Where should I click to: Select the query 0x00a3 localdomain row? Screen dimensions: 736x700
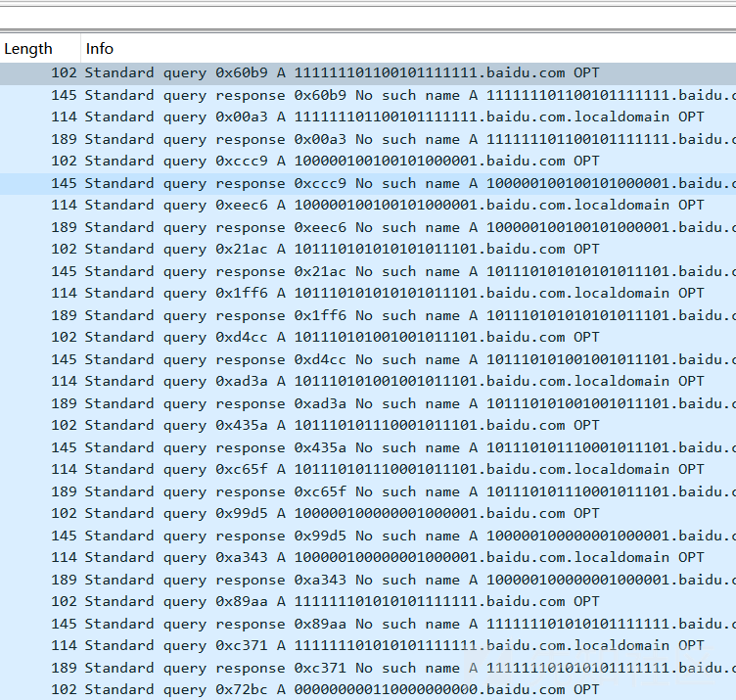coord(368,117)
